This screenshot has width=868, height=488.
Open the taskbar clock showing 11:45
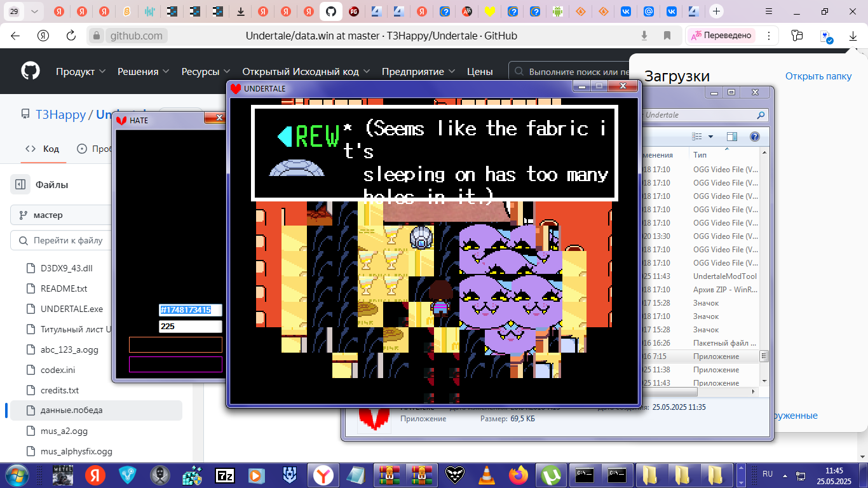(834, 475)
